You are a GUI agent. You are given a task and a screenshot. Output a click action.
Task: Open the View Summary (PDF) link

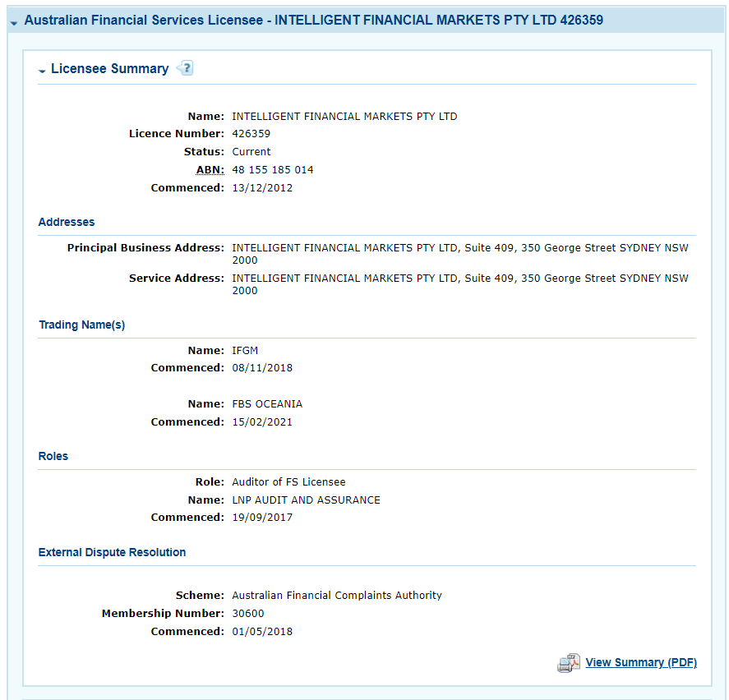pyautogui.click(x=640, y=662)
